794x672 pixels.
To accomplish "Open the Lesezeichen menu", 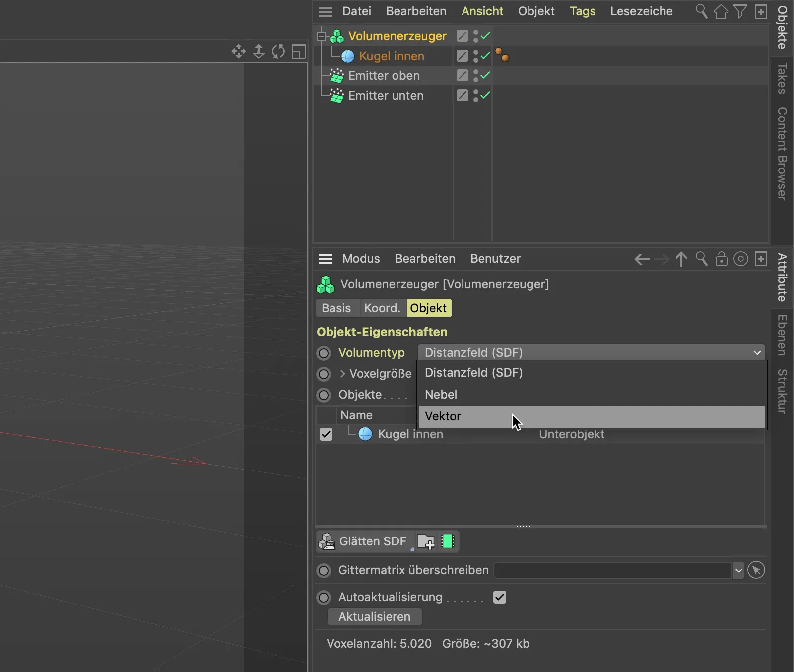I will click(641, 11).
